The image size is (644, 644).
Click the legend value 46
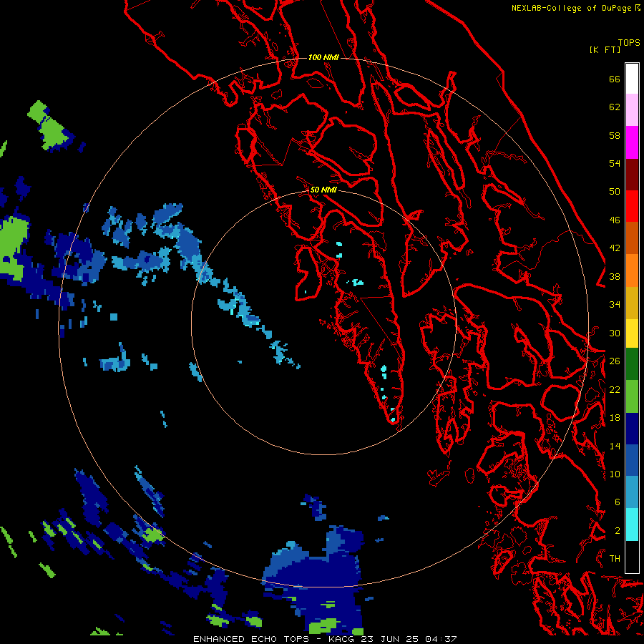615,220
